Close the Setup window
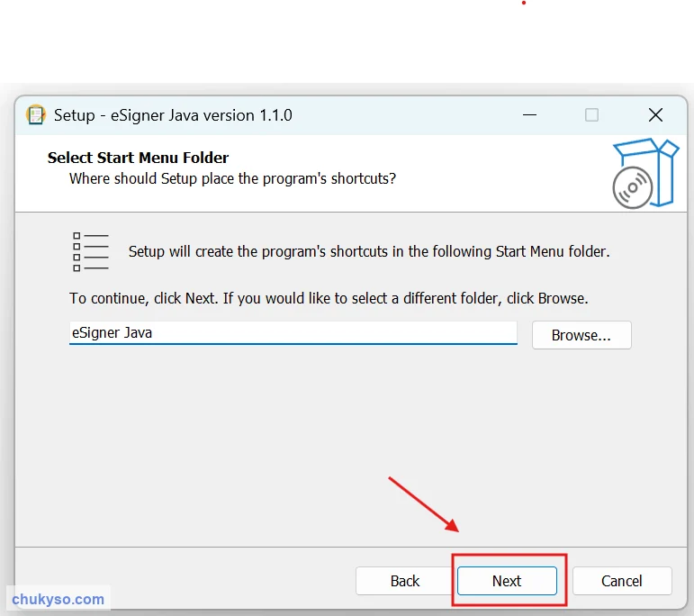The height and width of the screenshot is (616, 694). click(655, 115)
